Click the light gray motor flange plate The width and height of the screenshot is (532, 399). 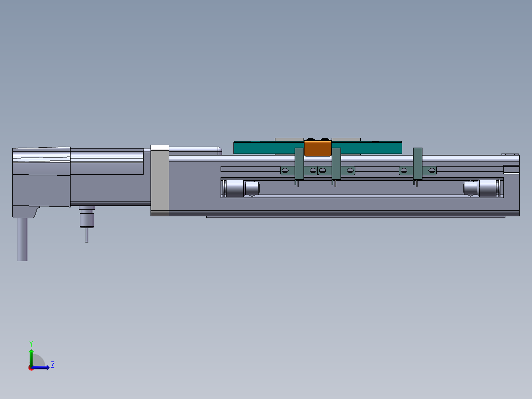click(159, 180)
